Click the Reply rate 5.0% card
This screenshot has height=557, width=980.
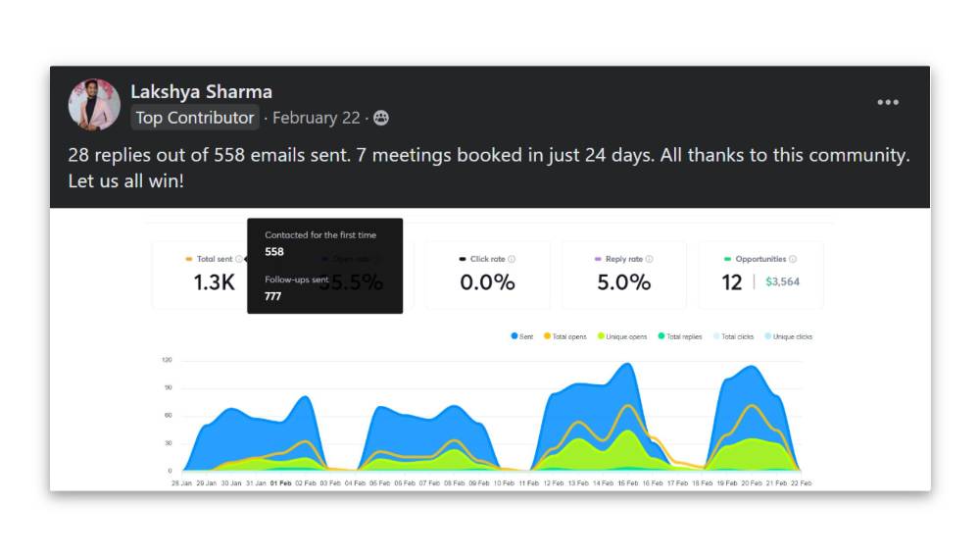[624, 276]
